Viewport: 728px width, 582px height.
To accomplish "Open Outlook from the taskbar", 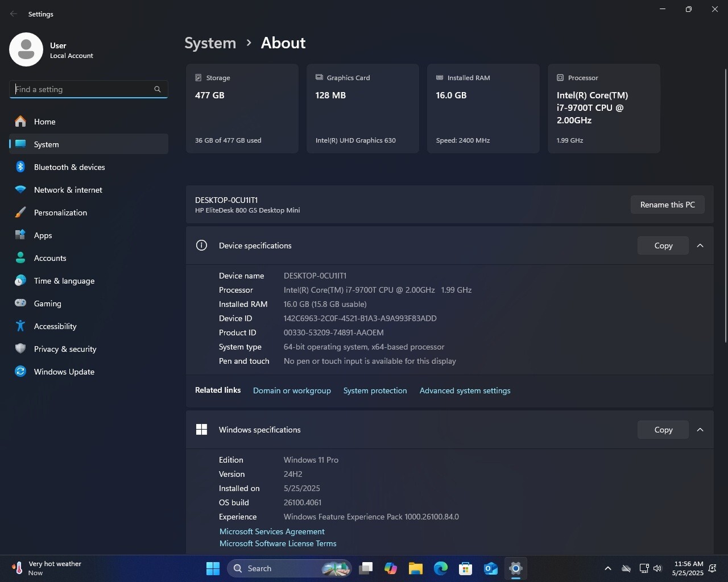I will pyautogui.click(x=491, y=568).
